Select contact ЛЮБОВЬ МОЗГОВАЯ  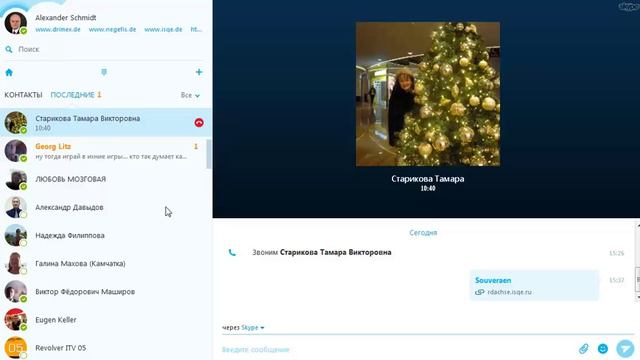106,179
